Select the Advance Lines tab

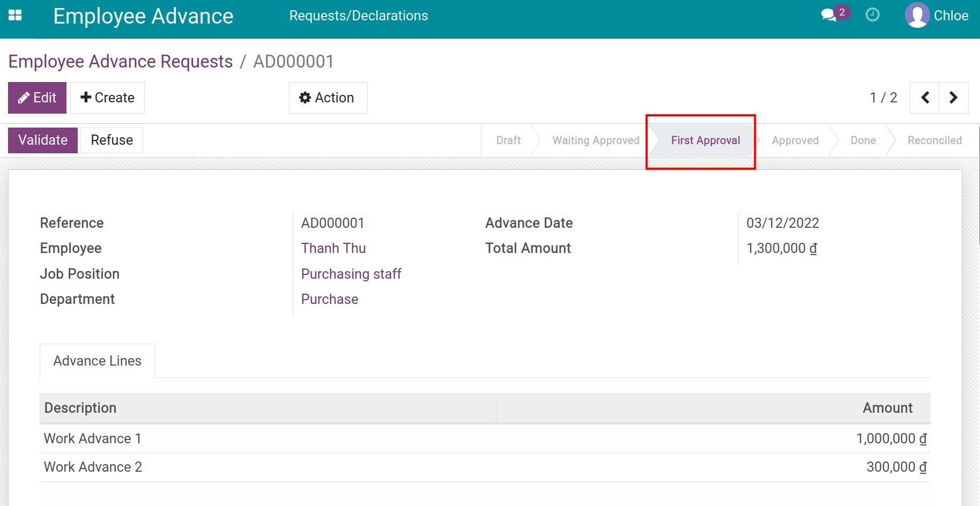(97, 361)
